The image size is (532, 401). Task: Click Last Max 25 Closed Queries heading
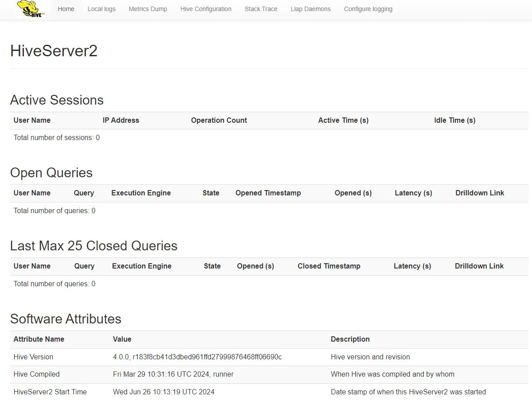(94, 246)
